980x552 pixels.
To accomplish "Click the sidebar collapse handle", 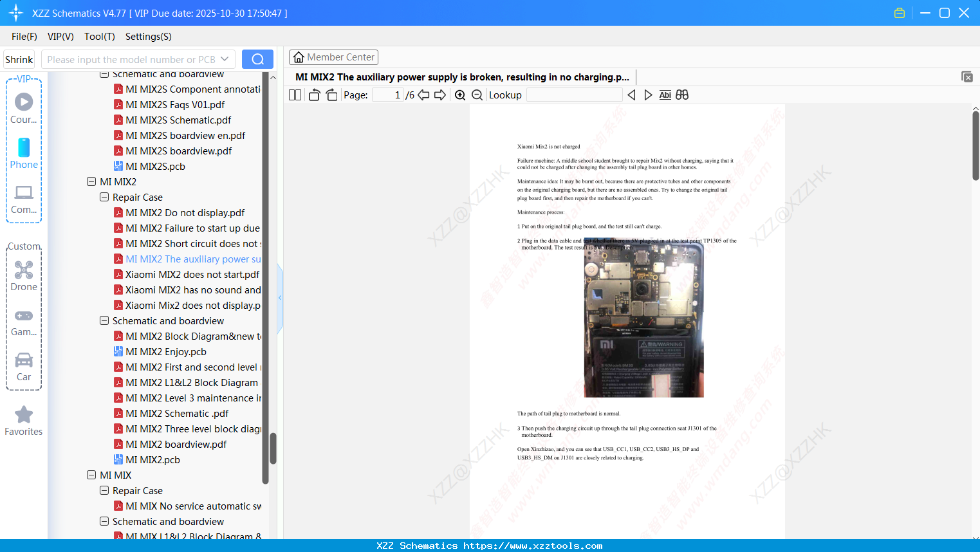I will pyautogui.click(x=280, y=298).
